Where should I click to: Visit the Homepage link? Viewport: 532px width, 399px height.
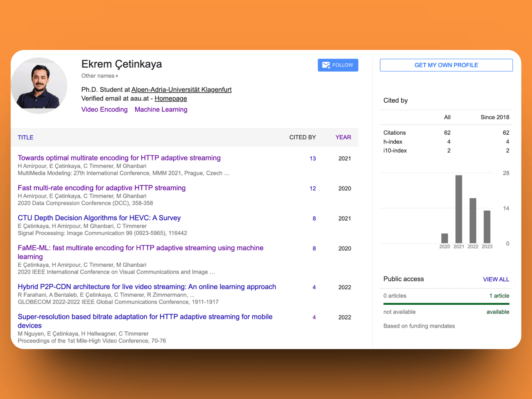170,99
